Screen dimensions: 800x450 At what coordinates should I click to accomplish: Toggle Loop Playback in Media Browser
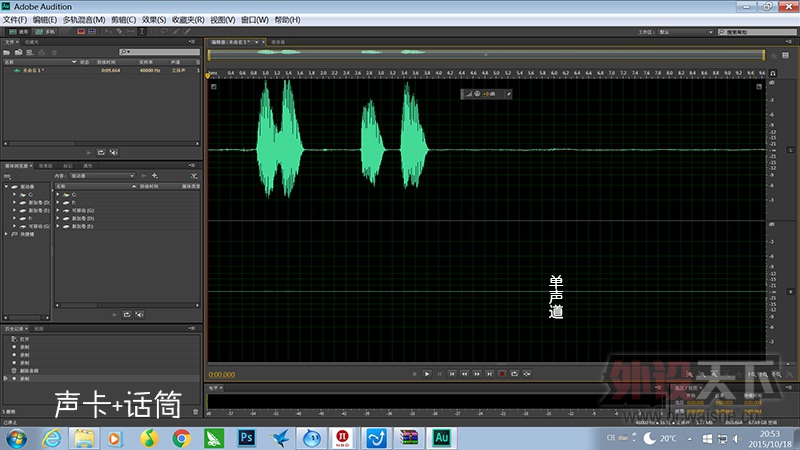pyautogui.click(x=127, y=315)
